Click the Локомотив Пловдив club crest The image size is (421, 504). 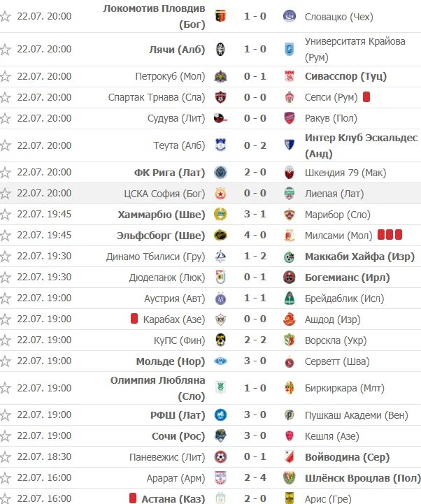point(220,16)
